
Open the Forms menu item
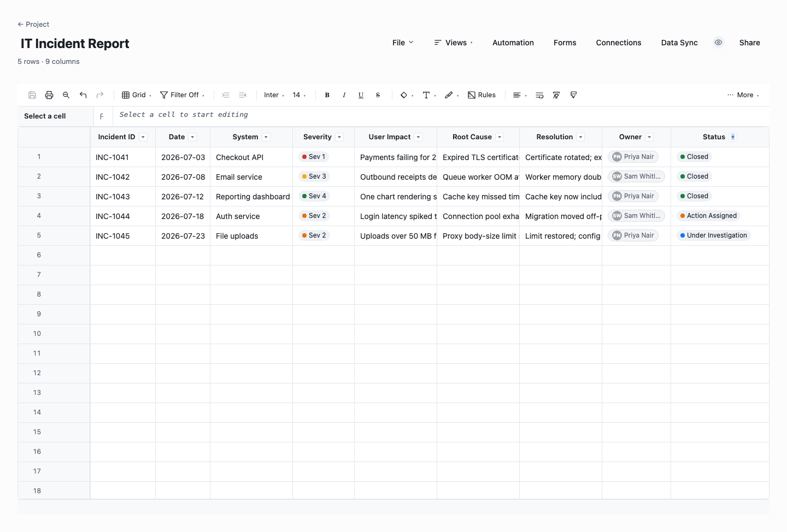[x=565, y=43]
